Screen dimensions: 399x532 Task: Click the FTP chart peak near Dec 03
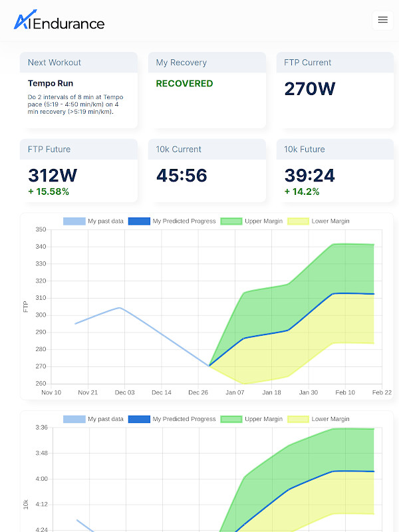[119, 307]
